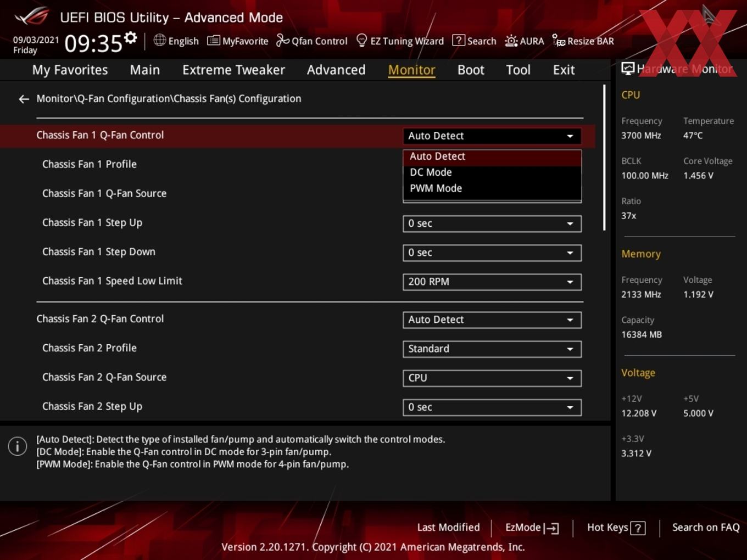Screen dimensions: 747x560
Task: Open the Chassis Fan 1 Speed Low Limit dropdown
Action: pos(492,282)
